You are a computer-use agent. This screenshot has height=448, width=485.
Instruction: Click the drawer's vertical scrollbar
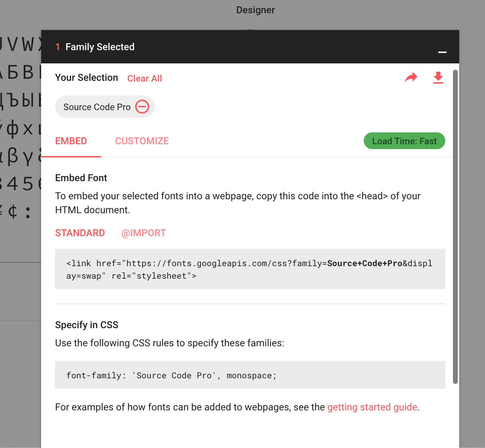(455, 226)
